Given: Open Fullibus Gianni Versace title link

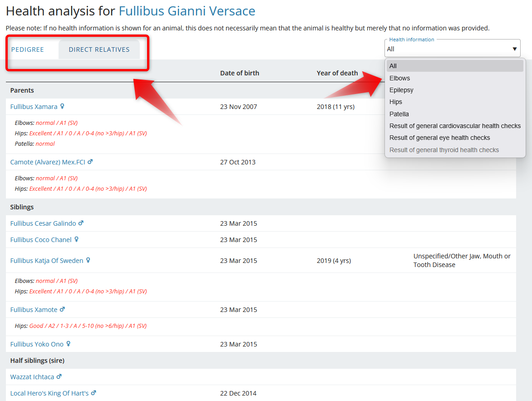Looking at the screenshot, I should tap(187, 11).
